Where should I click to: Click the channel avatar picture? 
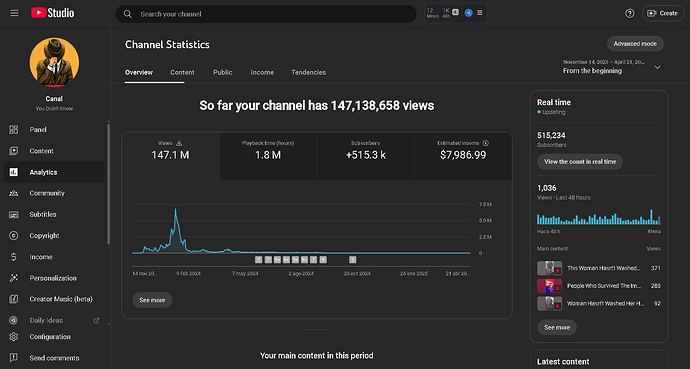[54, 62]
